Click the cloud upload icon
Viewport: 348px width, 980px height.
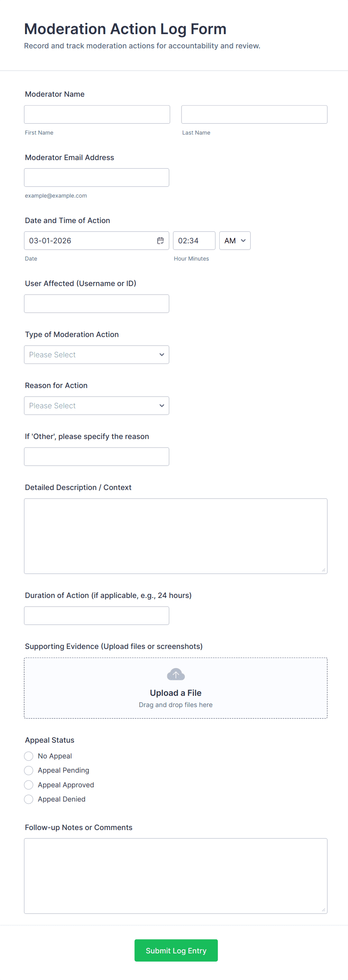click(175, 674)
